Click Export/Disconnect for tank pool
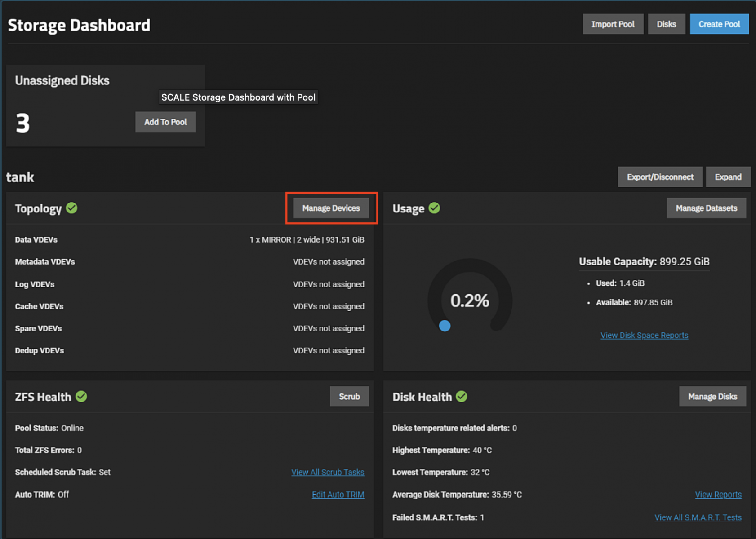This screenshot has width=756, height=539. point(660,177)
